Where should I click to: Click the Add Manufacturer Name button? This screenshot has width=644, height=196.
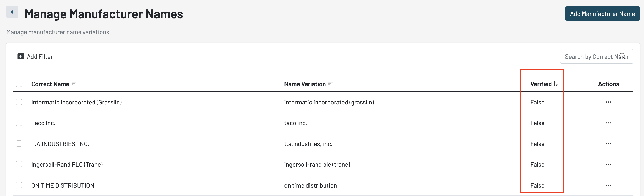602,14
